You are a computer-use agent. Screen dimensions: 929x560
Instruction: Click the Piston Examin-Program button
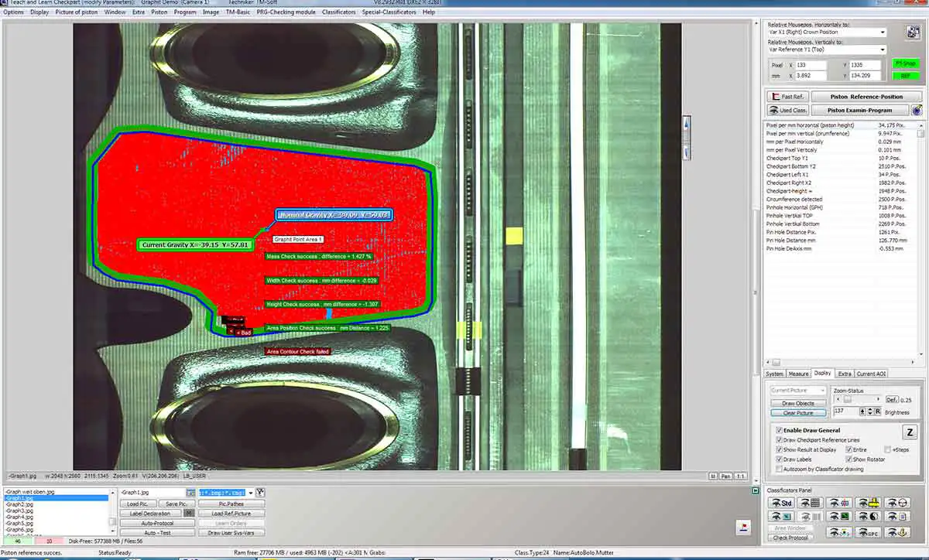pyautogui.click(x=860, y=110)
